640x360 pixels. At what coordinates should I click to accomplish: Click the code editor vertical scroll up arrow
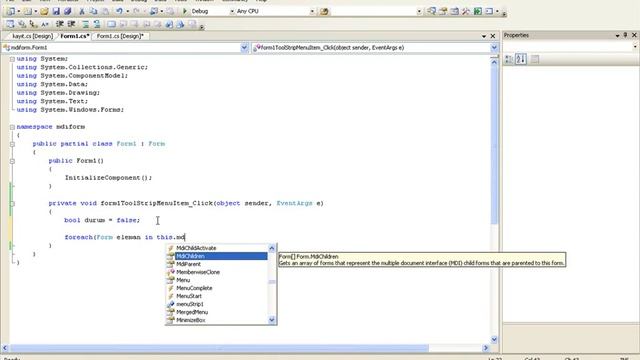pyautogui.click(x=494, y=62)
